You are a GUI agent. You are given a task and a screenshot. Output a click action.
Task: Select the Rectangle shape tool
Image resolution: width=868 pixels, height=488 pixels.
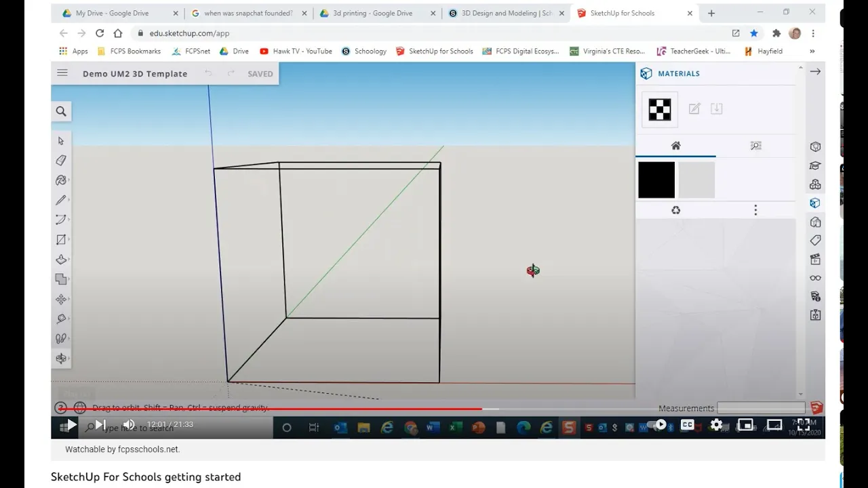point(61,239)
